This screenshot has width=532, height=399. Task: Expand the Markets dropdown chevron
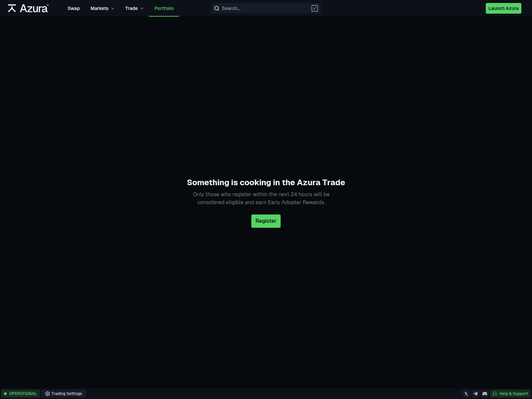(x=112, y=8)
